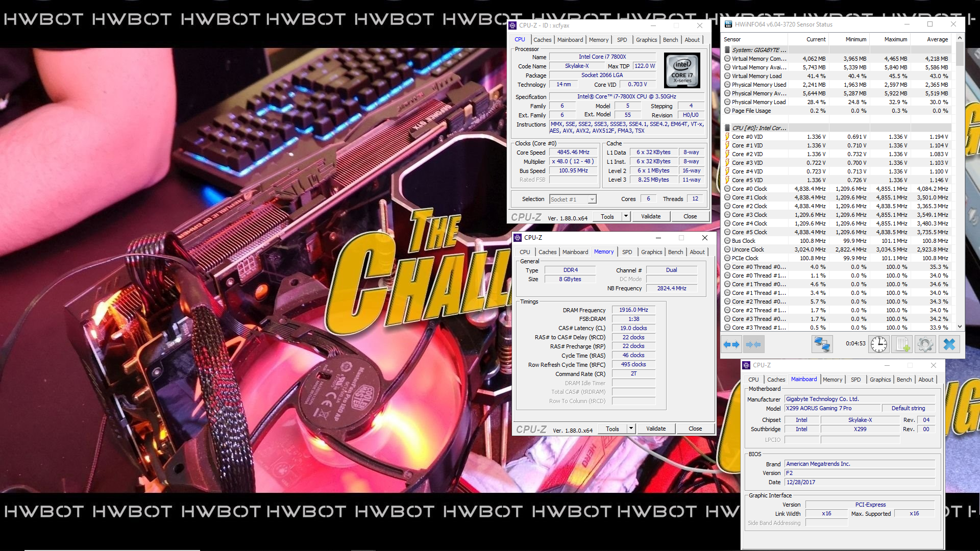
Task: Click the lightning icon beside Core #3 VID
Action: click(x=727, y=163)
